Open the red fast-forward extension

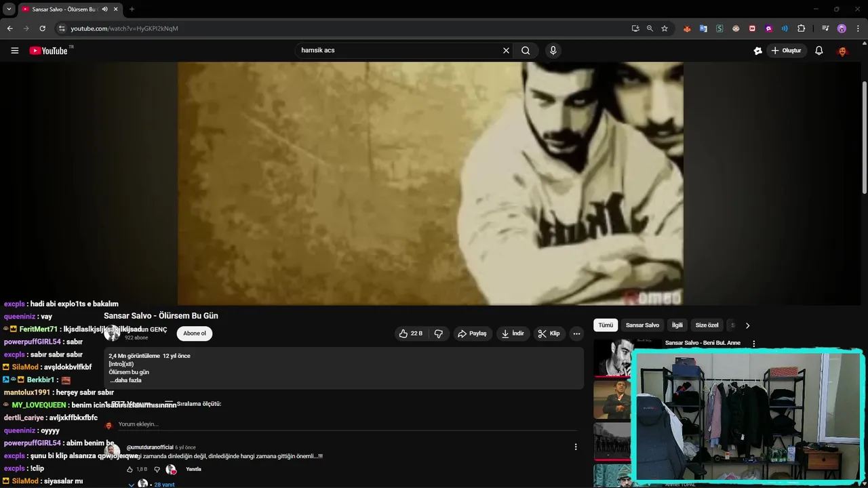(x=752, y=28)
